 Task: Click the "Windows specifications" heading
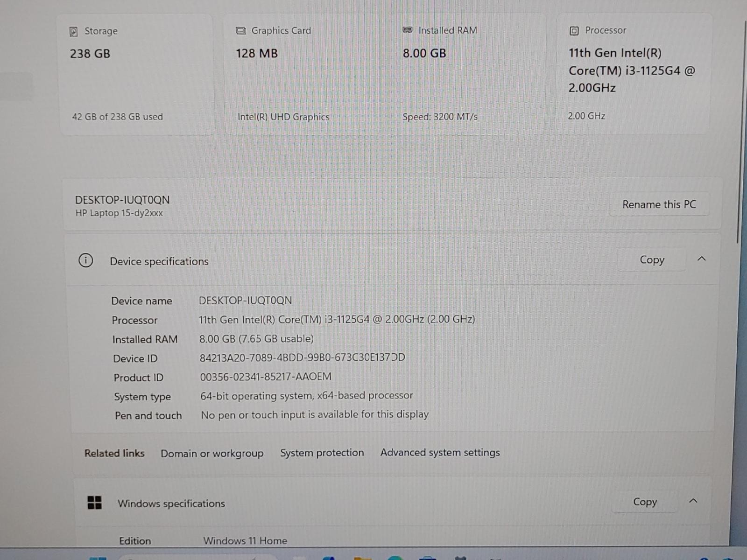pos(171,504)
